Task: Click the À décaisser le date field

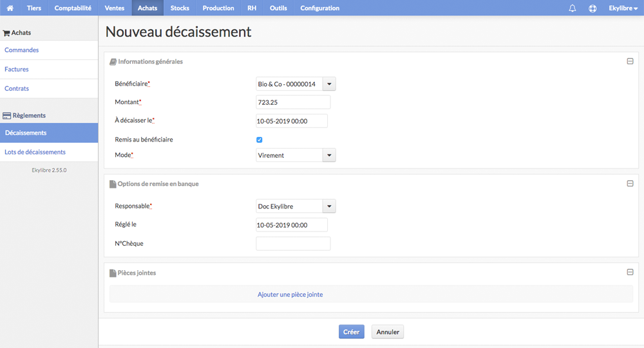Action: 292,121
